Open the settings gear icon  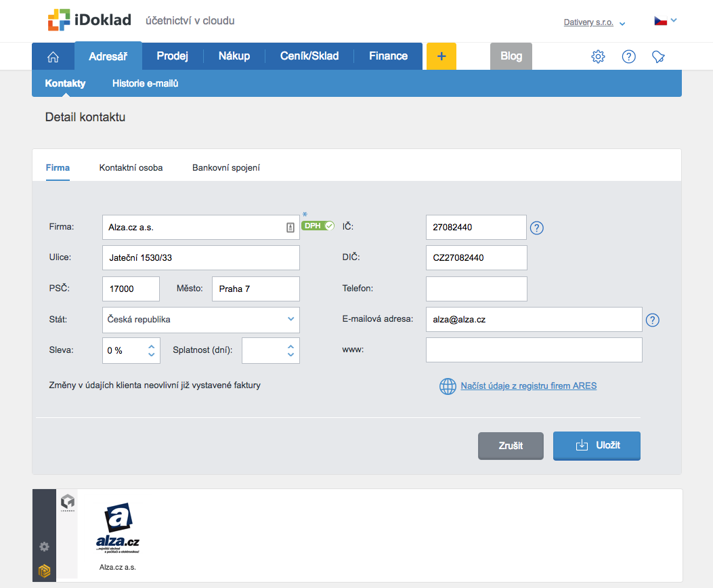[x=598, y=57]
